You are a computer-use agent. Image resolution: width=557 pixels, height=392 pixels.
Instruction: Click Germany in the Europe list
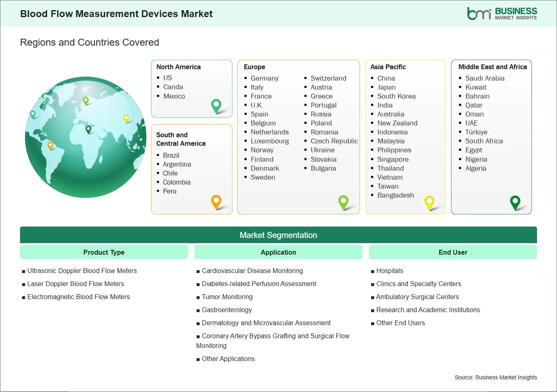(264, 78)
